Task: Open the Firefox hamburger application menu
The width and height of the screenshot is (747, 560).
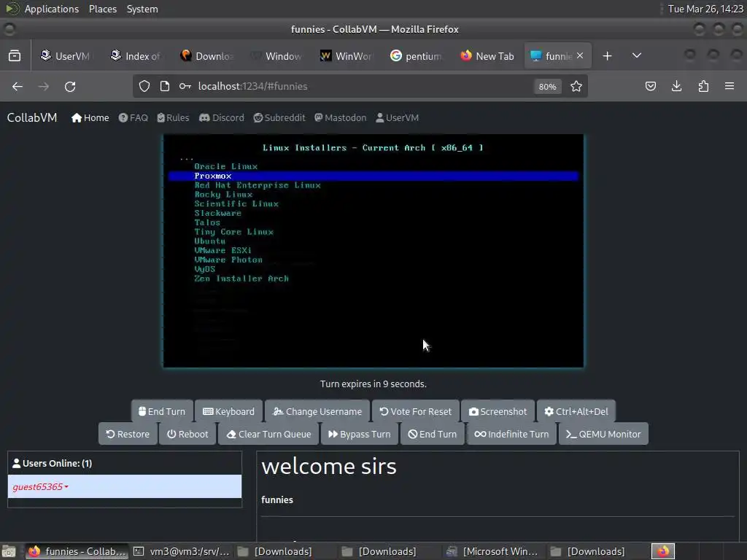Action: tap(729, 86)
